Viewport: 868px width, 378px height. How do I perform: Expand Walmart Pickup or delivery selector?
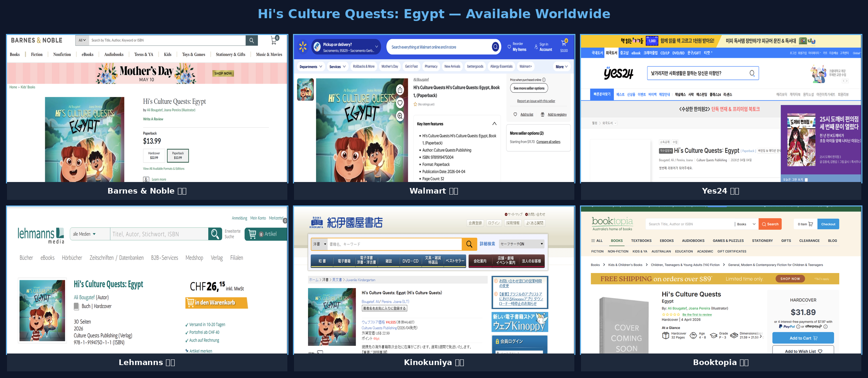pyautogui.click(x=346, y=47)
